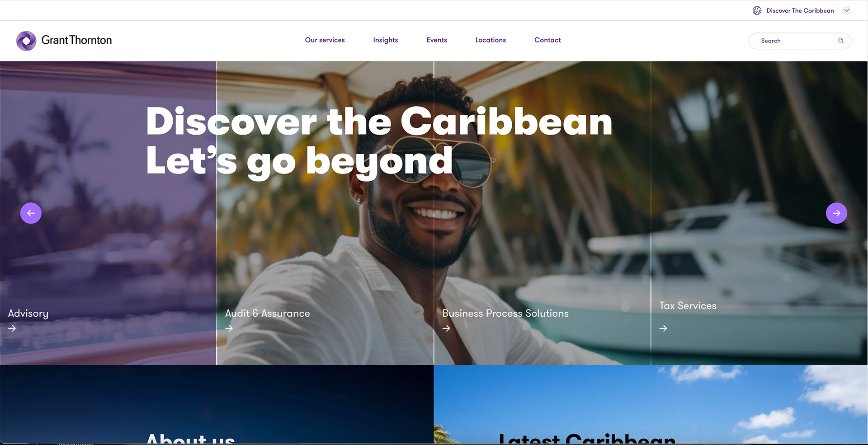Viewport: 868px width, 445px height.
Task: Go to previous slide with left arrow
Action: (31, 213)
